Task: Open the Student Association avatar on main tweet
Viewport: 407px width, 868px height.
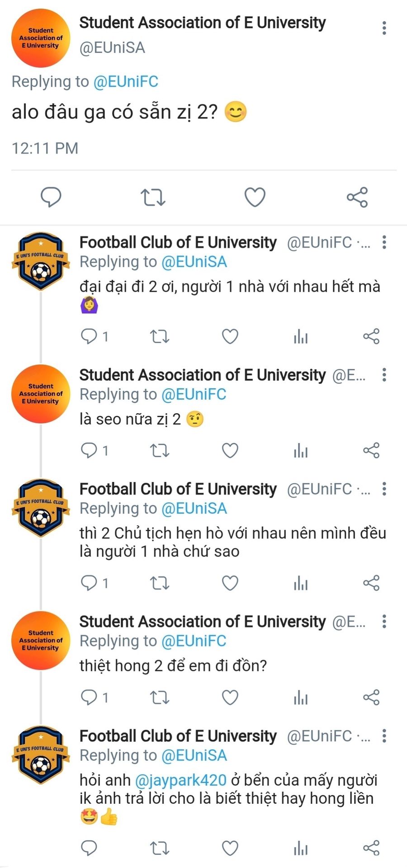Action: [41, 38]
